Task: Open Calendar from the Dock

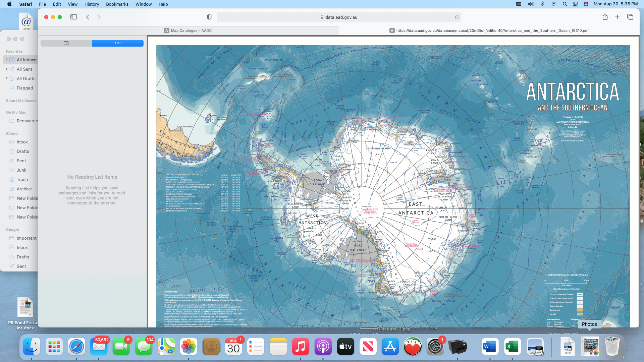Action: [233, 347]
